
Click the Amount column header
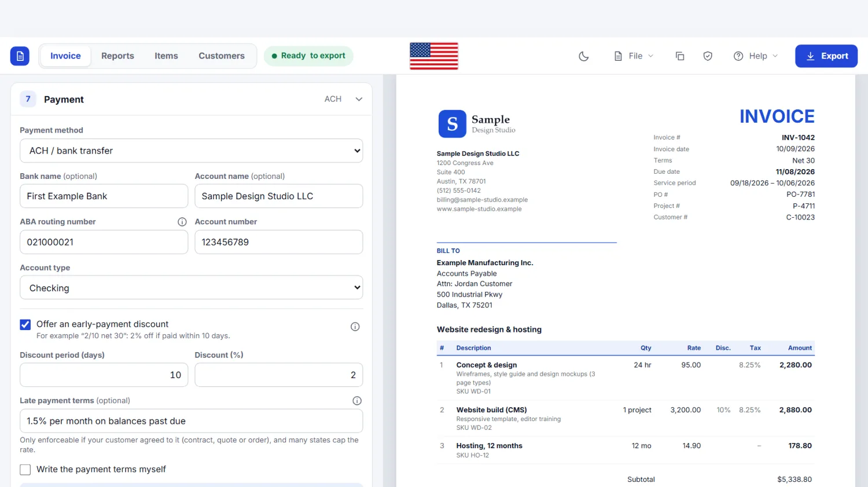point(800,348)
